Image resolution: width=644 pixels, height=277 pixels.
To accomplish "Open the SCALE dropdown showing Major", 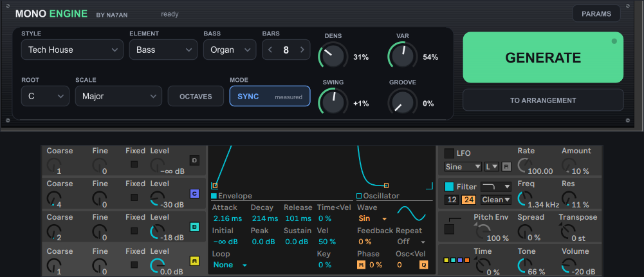I will pyautogui.click(x=118, y=96).
